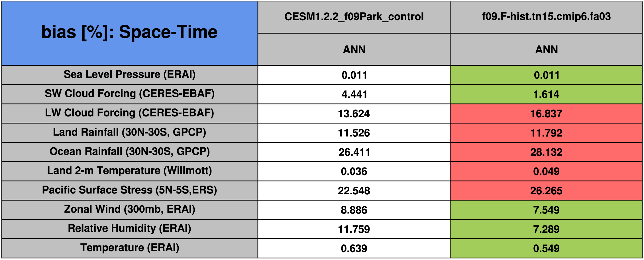Click the red 16.837 value cell
Screen dimensions: 644x260
(x=546, y=113)
